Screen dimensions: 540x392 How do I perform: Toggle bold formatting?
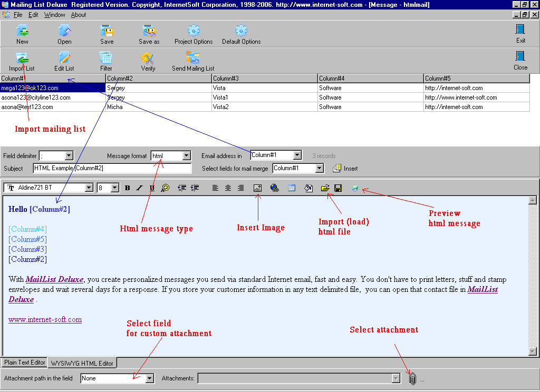point(127,188)
